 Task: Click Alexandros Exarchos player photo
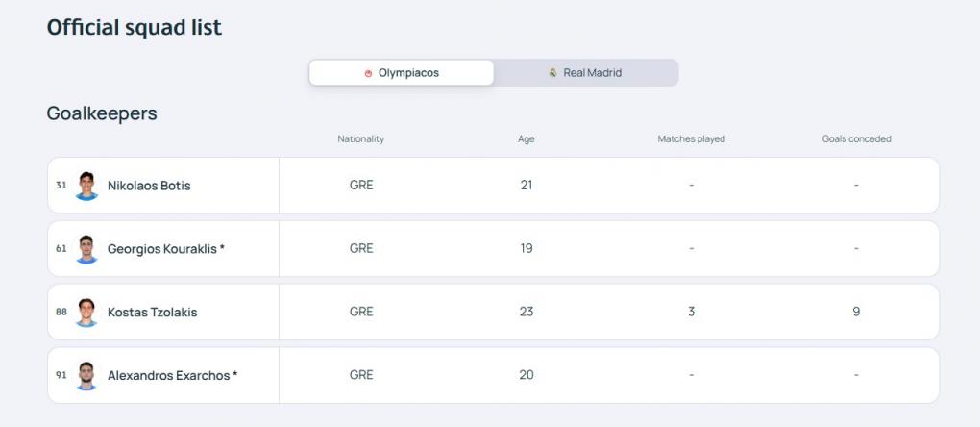pyautogui.click(x=87, y=375)
